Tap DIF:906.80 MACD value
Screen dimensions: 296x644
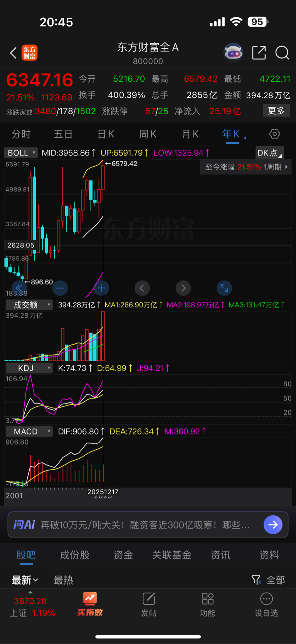[81, 431]
